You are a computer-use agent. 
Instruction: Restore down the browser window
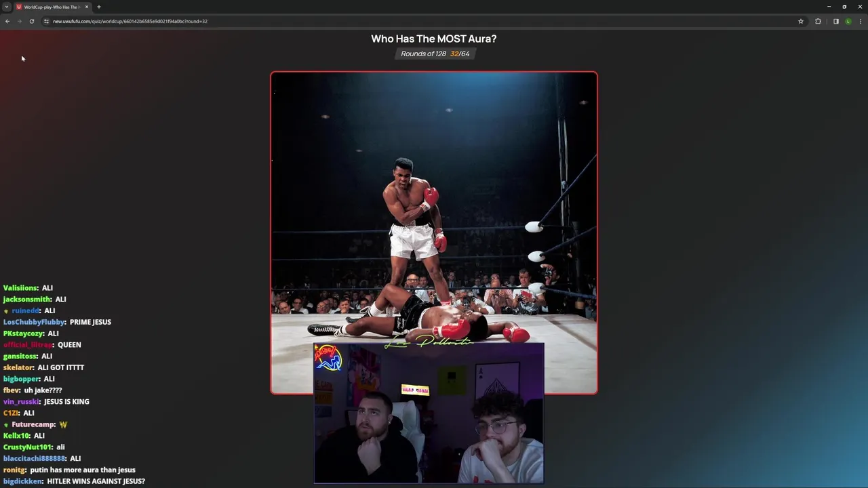point(844,7)
